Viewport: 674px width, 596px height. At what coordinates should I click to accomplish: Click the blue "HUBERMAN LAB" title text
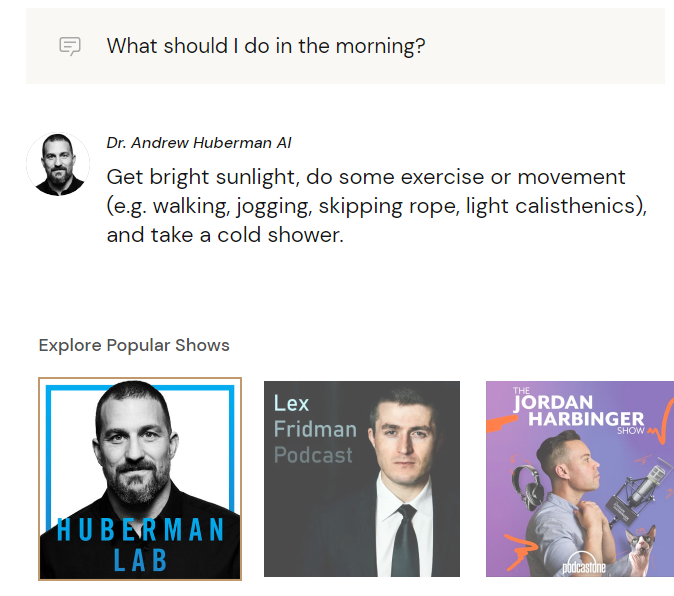(x=140, y=542)
